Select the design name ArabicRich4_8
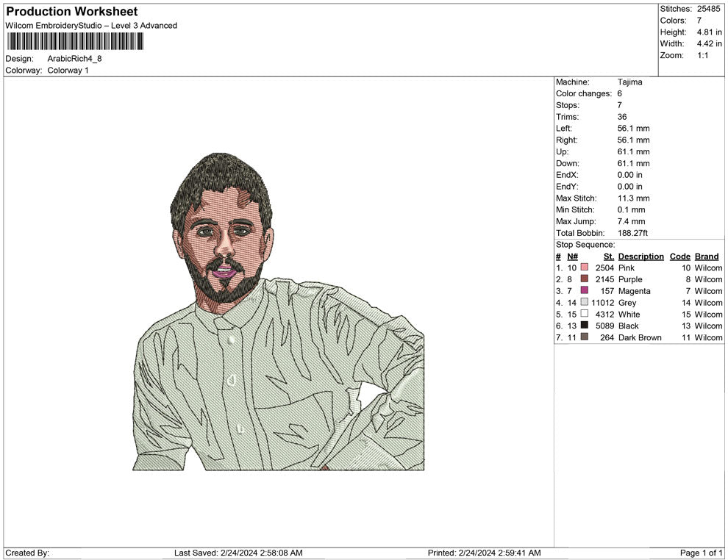 pos(74,59)
